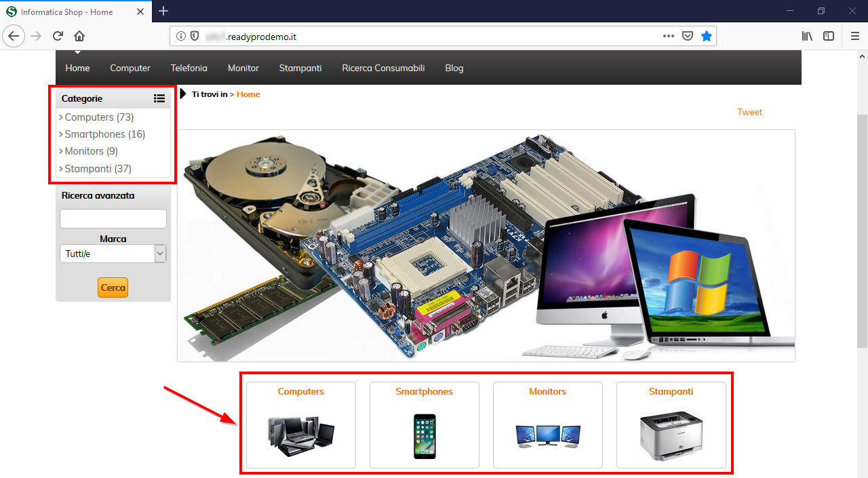Click the Tweet link
Viewport: 868px width, 478px height.
[x=750, y=112]
